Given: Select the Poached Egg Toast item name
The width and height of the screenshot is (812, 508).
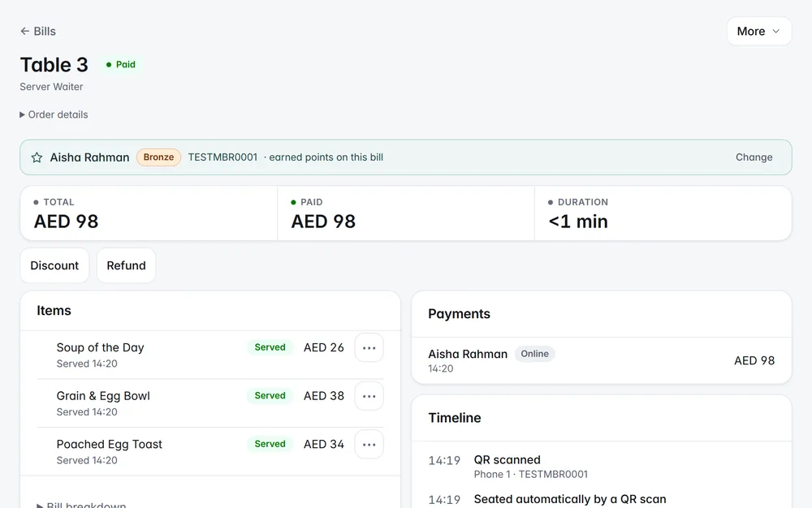Looking at the screenshot, I should (x=110, y=444).
